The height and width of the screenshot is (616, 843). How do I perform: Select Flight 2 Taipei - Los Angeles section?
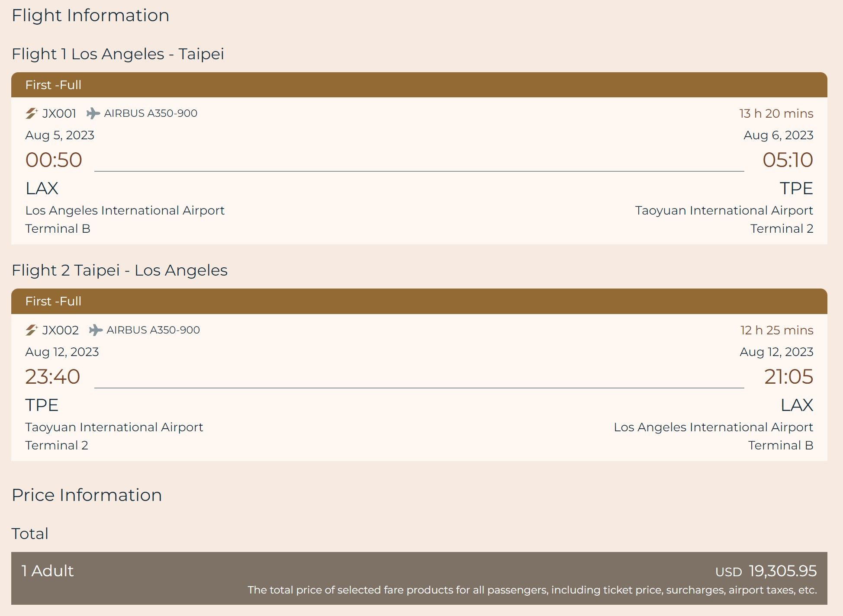point(119,270)
